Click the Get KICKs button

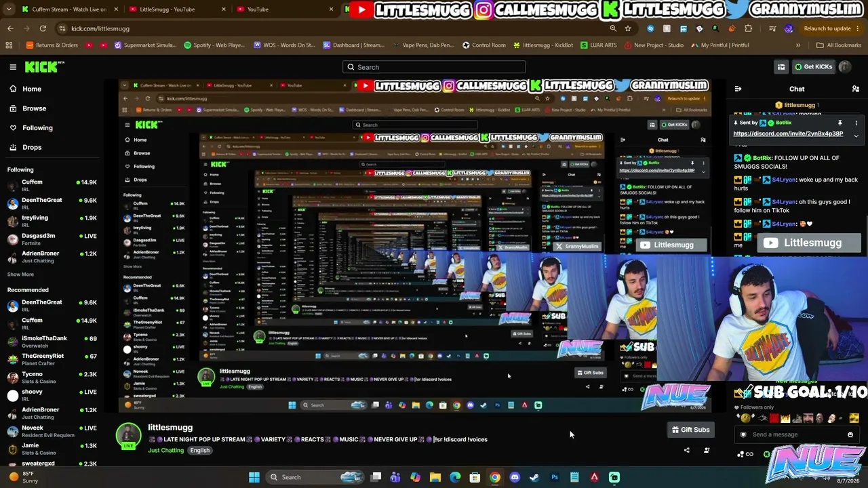[x=813, y=66]
